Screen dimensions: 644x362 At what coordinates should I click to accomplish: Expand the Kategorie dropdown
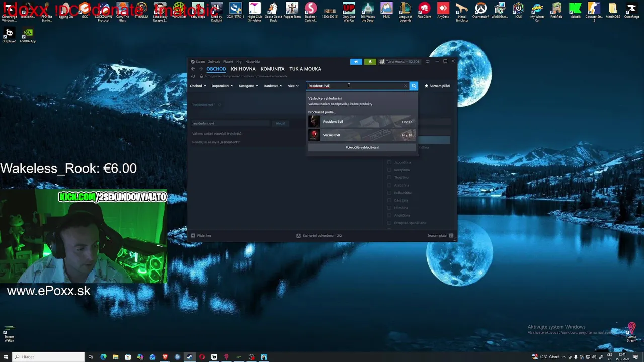(249, 86)
